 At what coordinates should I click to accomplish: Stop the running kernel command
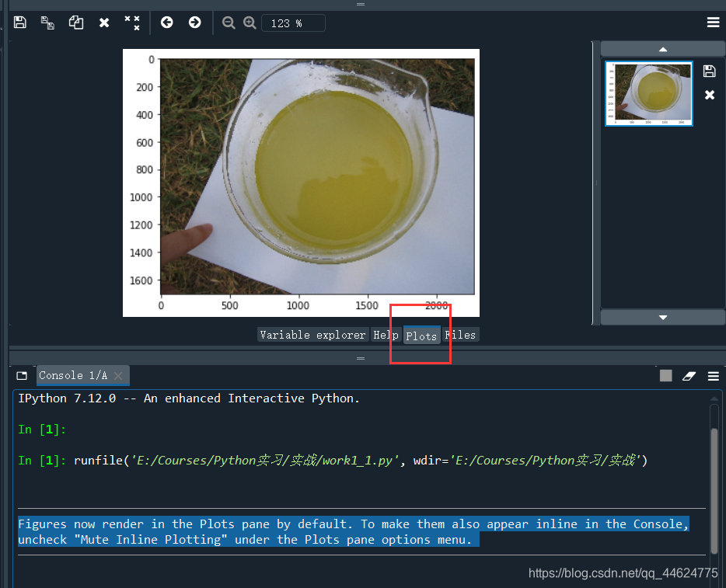[x=666, y=376]
